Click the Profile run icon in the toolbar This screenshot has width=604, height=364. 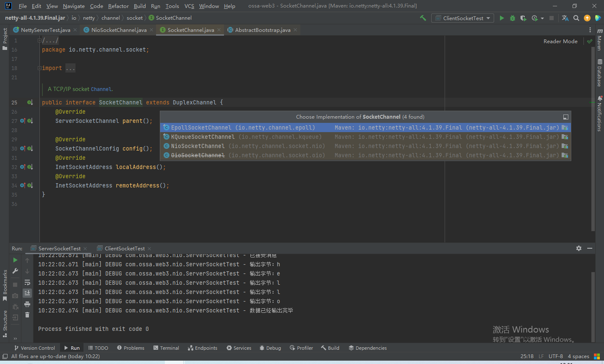pyautogui.click(x=534, y=18)
